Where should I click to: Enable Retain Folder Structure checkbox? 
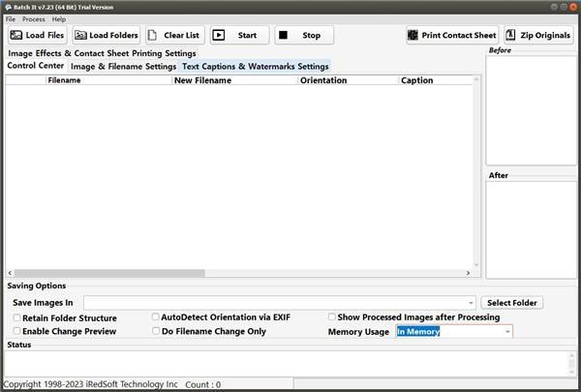[17, 317]
